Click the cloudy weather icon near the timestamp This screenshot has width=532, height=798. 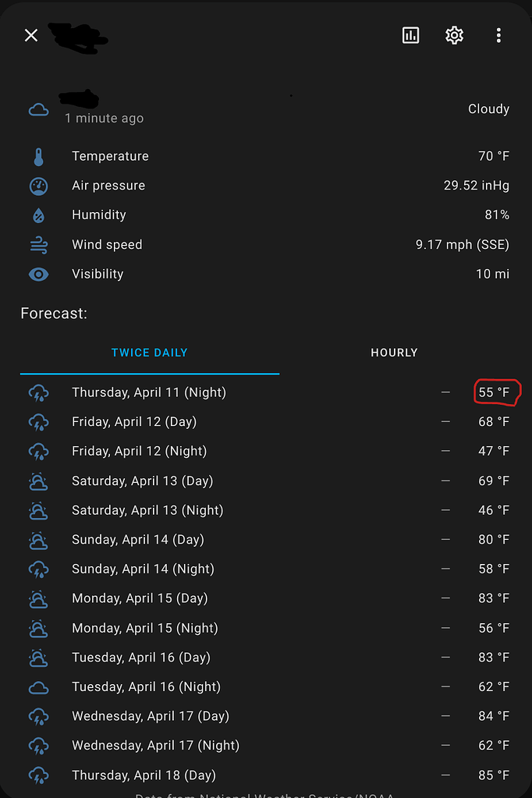click(x=39, y=109)
